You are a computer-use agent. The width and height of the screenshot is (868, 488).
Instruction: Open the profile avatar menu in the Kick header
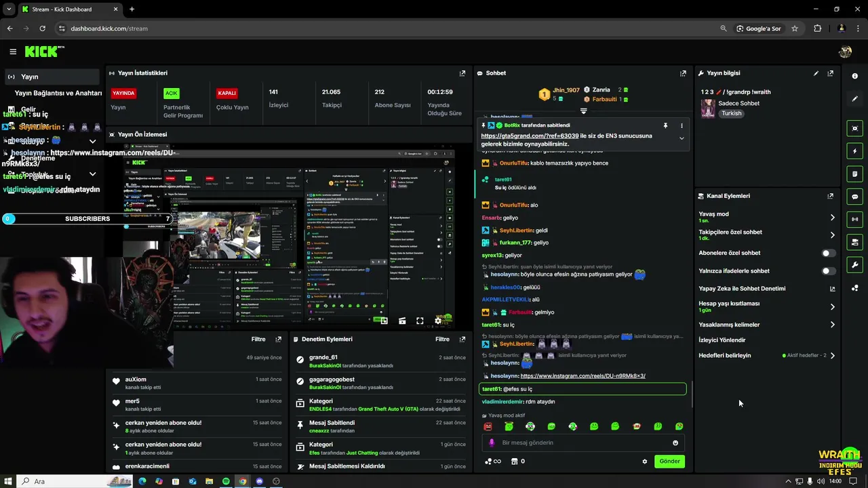click(x=845, y=52)
